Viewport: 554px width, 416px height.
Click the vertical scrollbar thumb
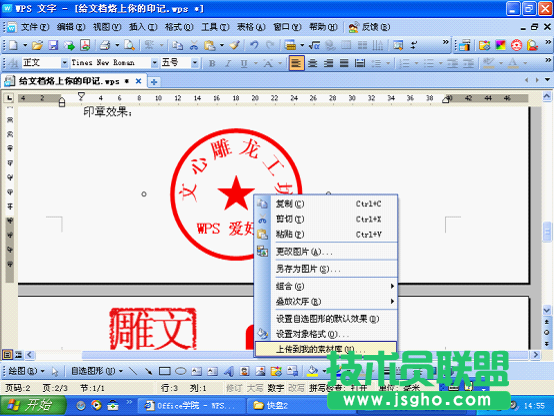click(547, 232)
